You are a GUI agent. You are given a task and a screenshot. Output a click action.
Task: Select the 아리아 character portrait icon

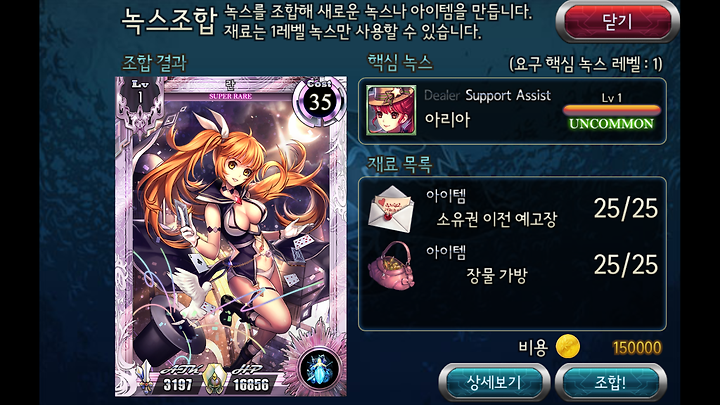[x=391, y=110]
